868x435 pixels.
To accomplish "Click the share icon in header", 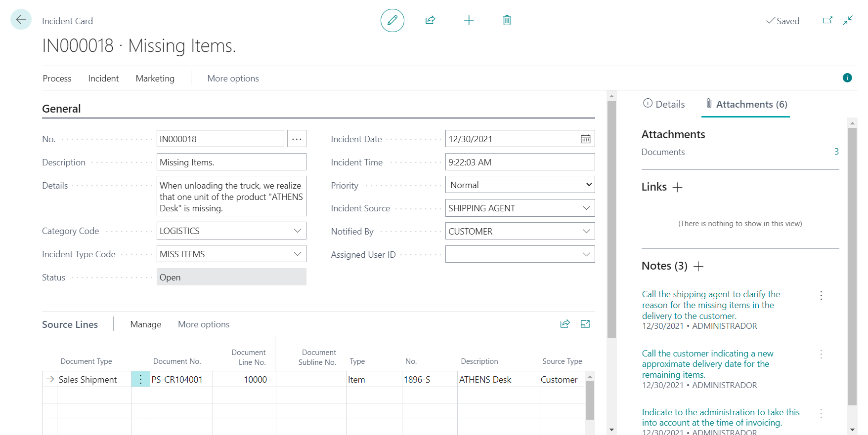I will point(430,20).
